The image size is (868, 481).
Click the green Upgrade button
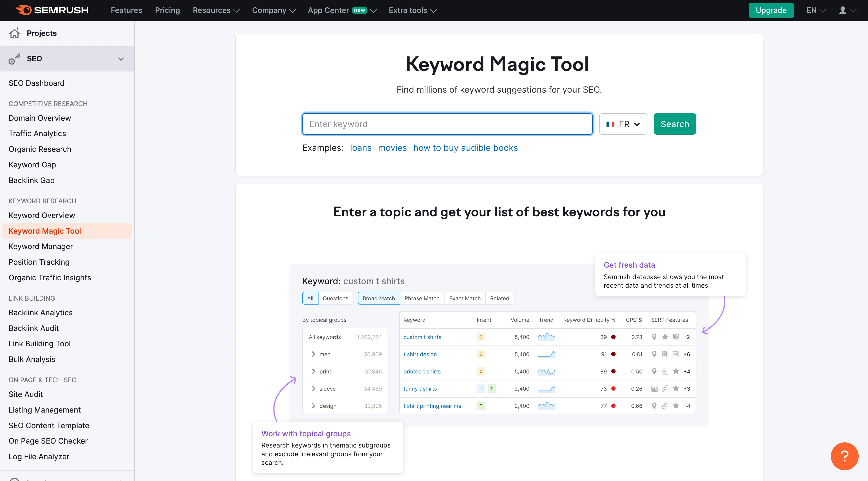point(771,10)
